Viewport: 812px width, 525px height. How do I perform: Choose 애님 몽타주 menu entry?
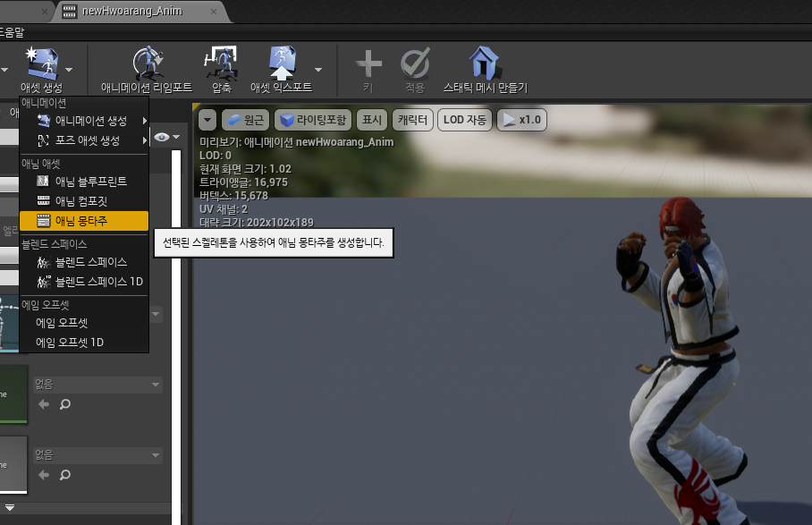point(84,221)
